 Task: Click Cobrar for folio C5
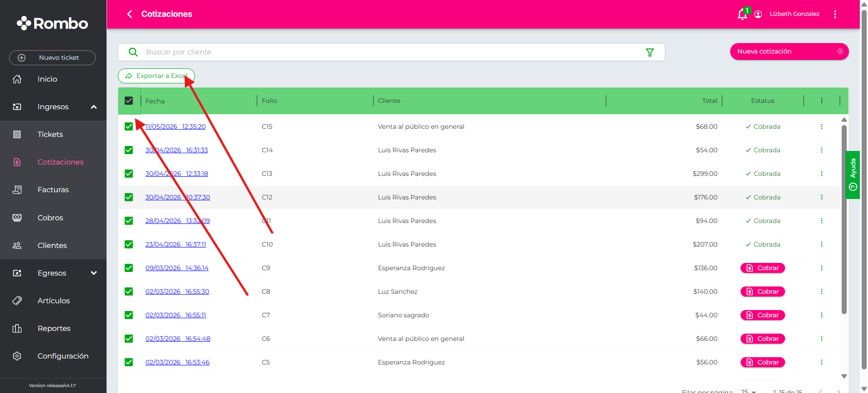click(x=762, y=362)
